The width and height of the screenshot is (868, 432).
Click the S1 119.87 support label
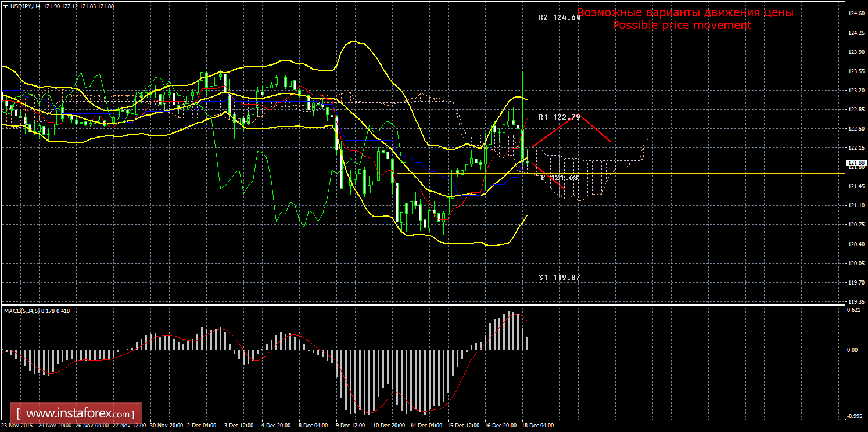point(559,278)
